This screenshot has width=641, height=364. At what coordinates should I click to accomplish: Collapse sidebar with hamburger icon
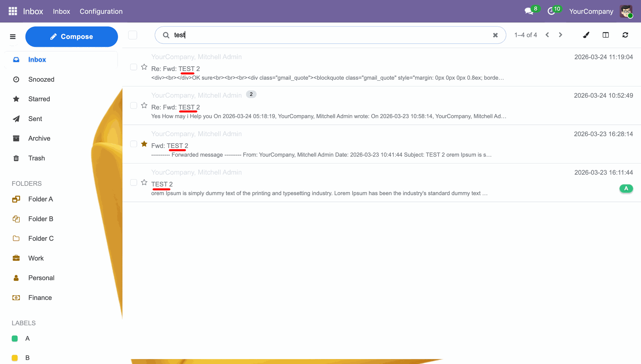tap(13, 37)
